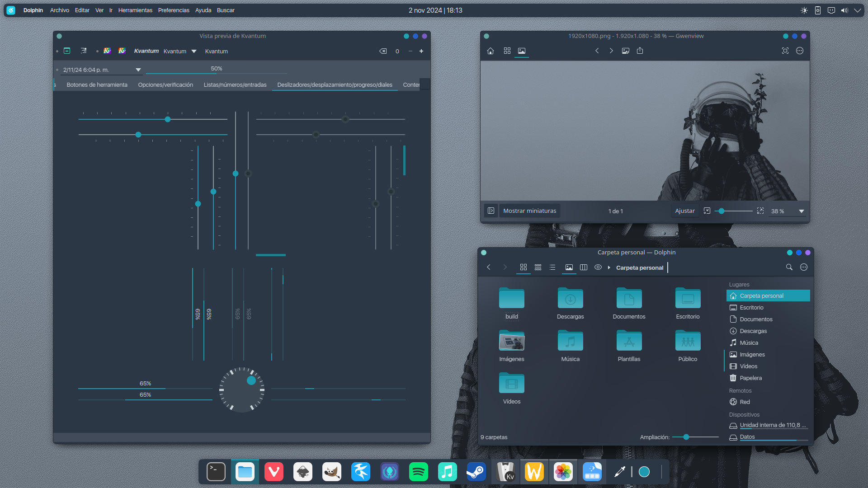The image size is (868, 488).
Task: Open the date/time 2/11/24 combo box
Action: tap(102, 70)
